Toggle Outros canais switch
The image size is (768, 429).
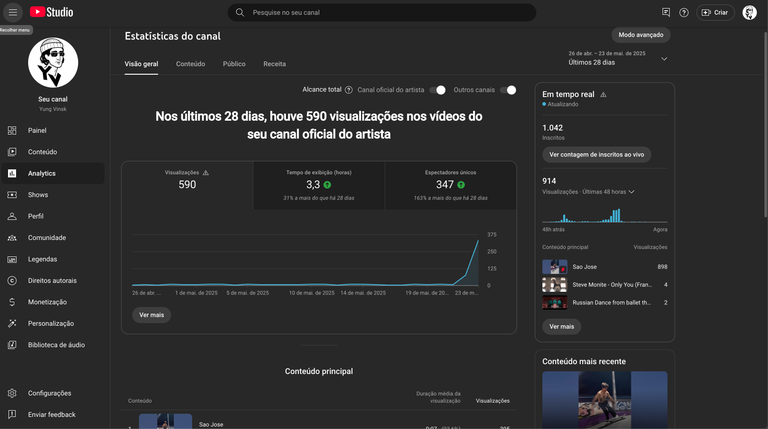click(x=508, y=90)
